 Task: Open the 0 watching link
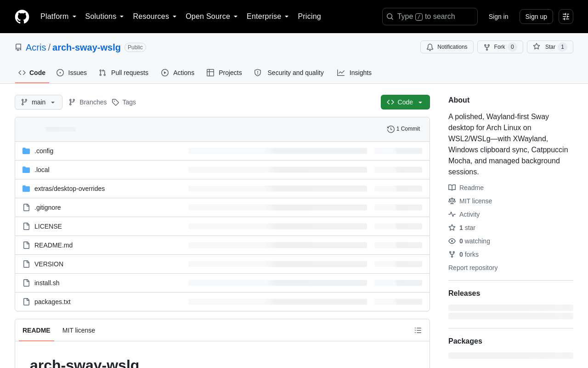(x=469, y=241)
